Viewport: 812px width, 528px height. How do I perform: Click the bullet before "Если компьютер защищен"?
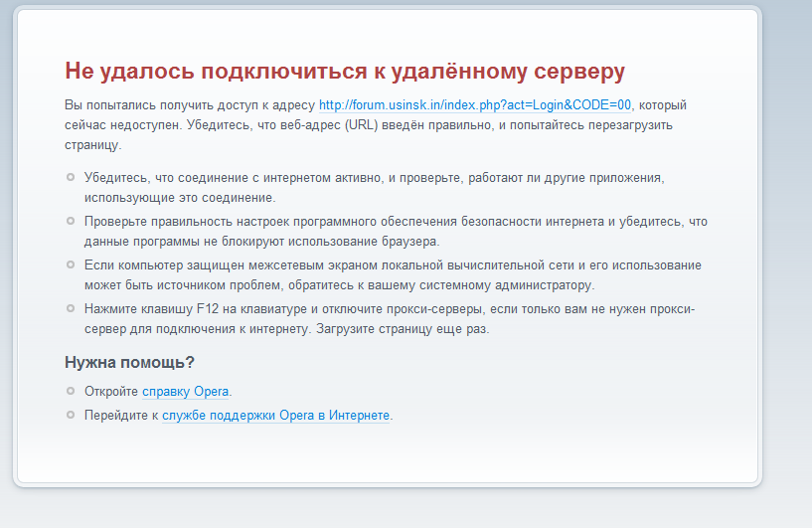click(x=71, y=265)
